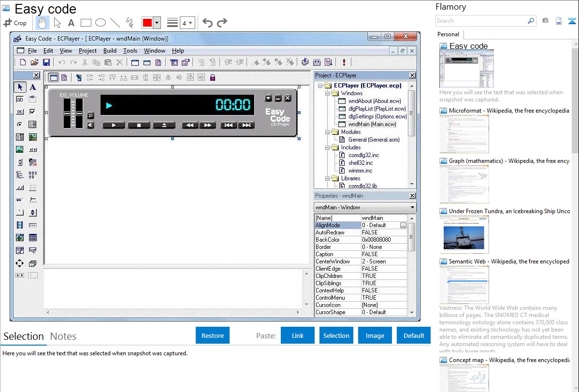Take a snapshot with camera icon

click(x=545, y=21)
